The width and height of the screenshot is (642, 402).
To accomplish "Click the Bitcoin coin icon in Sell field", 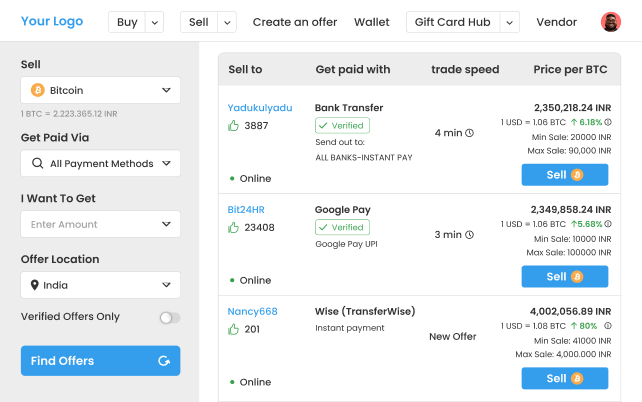I will pos(38,90).
